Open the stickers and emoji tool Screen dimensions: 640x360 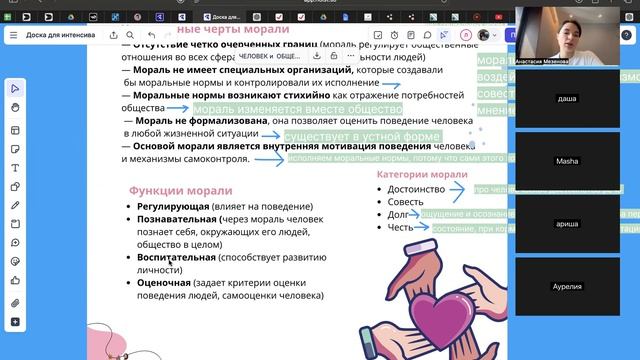[15, 262]
